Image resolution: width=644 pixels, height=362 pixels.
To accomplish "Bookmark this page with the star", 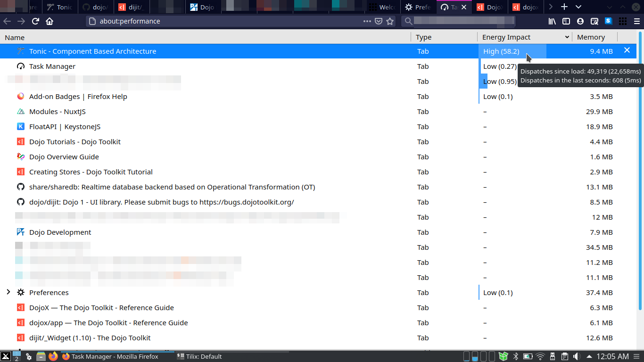I will click(390, 21).
